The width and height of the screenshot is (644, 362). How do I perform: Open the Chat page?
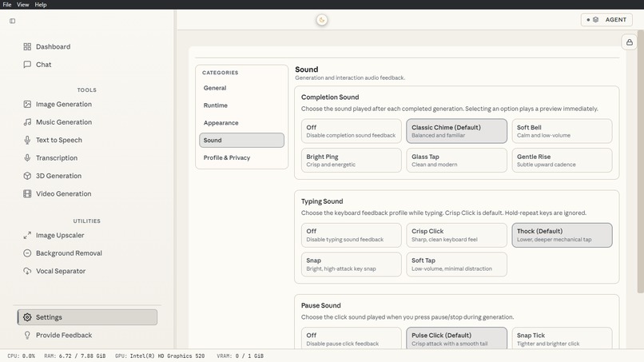click(x=87, y=65)
